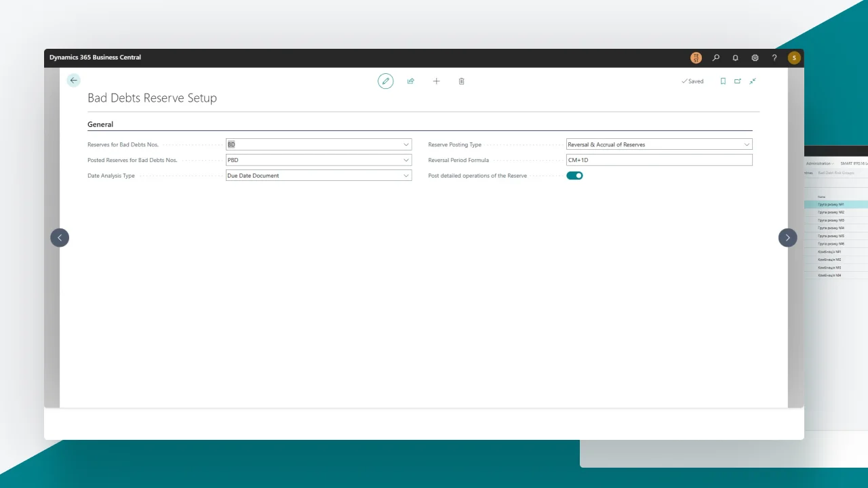Expand Posted Reserves for Bad Debts Nos. dropdown
868x488 pixels.
406,160
